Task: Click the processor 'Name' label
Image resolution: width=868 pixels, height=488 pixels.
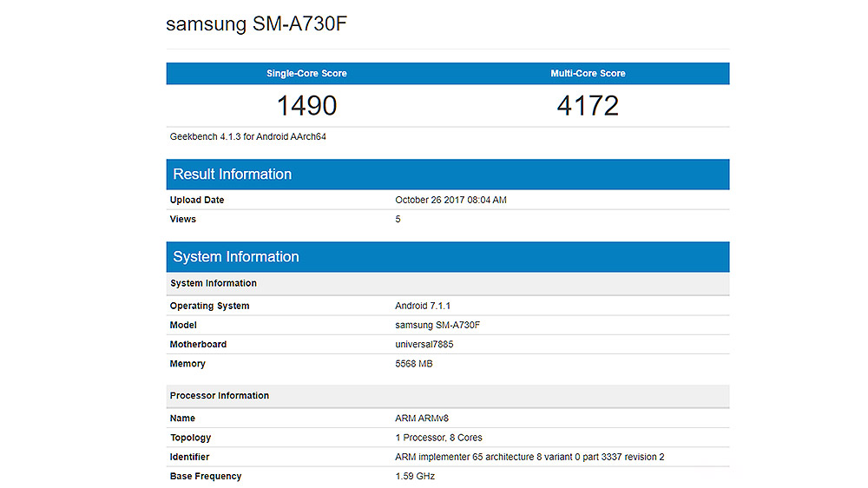Action: click(x=182, y=419)
